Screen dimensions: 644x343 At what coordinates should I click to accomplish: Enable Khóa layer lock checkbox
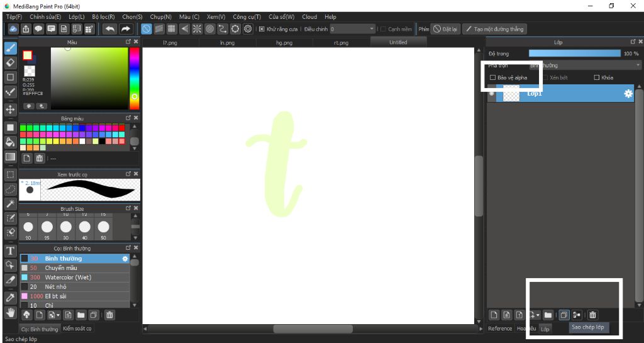[597, 77]
